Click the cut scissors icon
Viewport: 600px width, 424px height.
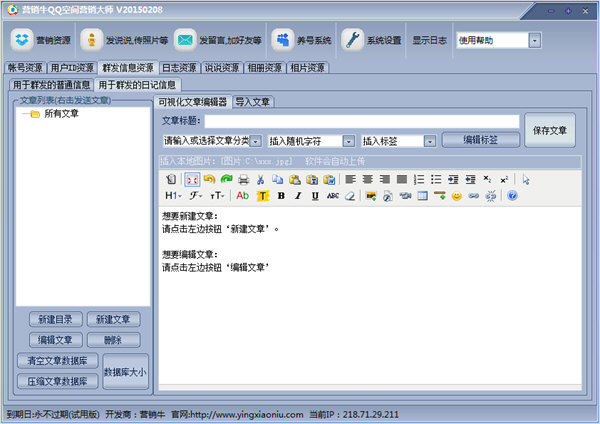pyautogui.click(x=260, y=179)
